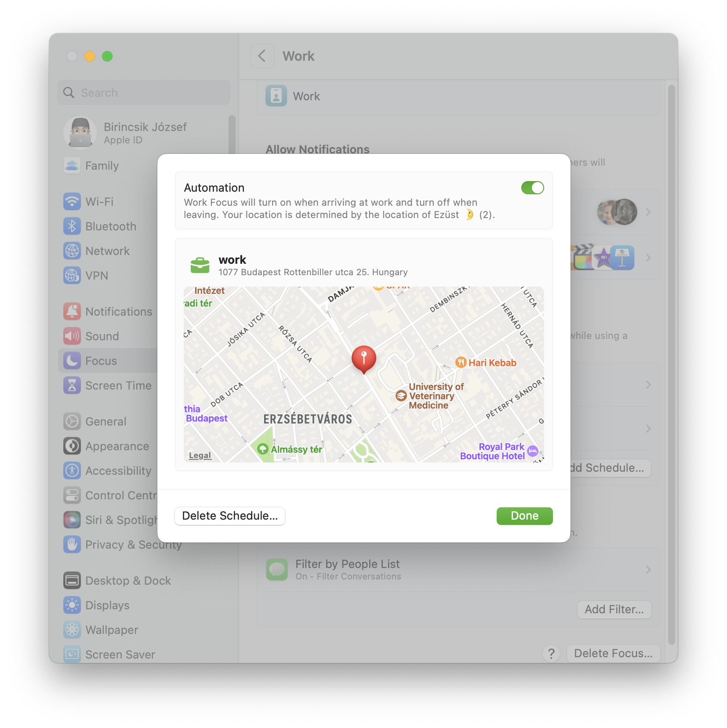
Task: Click the red map pin marker
Action: pyautogui.click(x=363, y=359)
